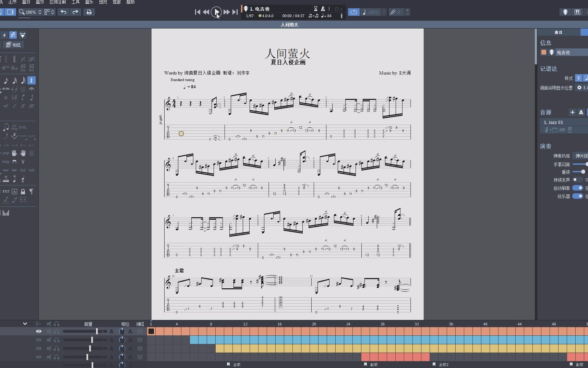The image size is (588, 368).
Task: Open the 调音说明显示位置 gear setting
Action: pos(579,88)
